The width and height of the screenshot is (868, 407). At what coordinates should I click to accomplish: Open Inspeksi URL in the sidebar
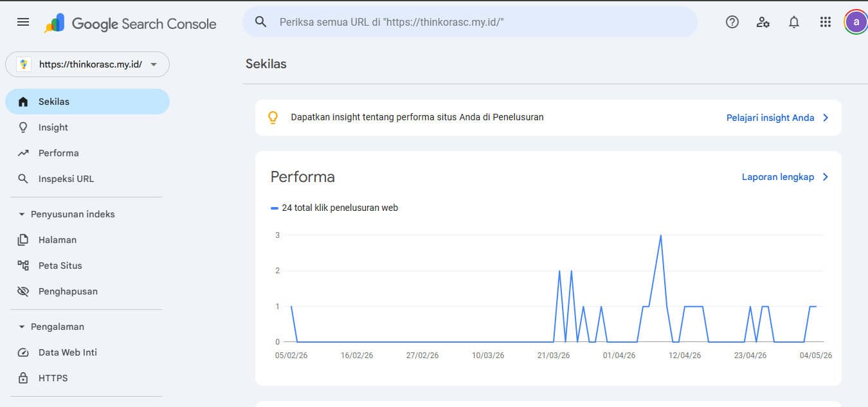87,179
